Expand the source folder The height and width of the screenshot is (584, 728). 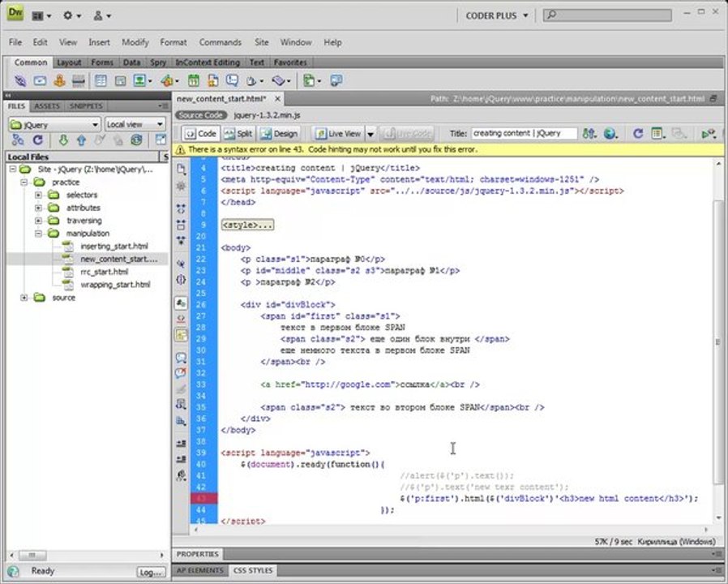[x=24, y=298]
